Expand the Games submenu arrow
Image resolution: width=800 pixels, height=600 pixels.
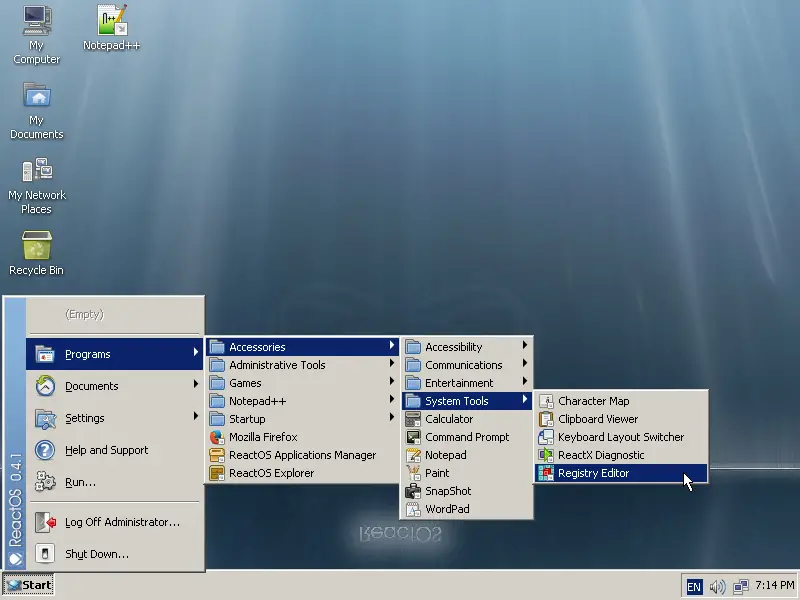click(391, 381)
